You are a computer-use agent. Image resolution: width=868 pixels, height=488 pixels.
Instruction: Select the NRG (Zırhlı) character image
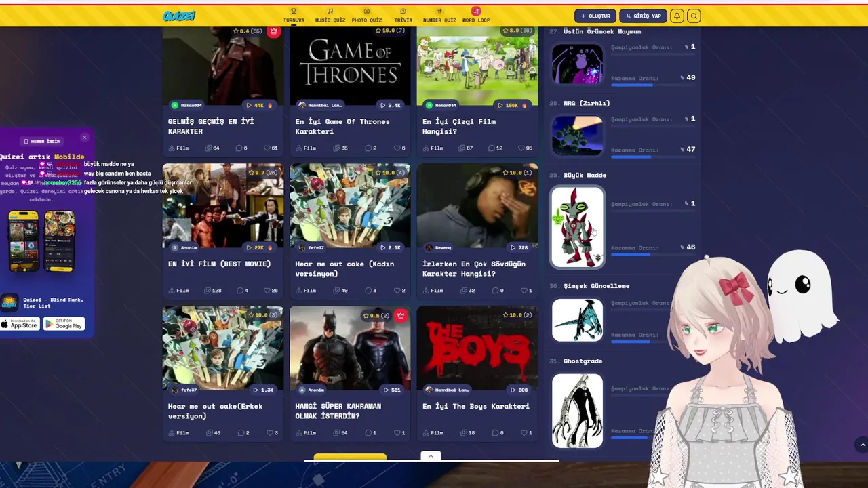(577, 136)
